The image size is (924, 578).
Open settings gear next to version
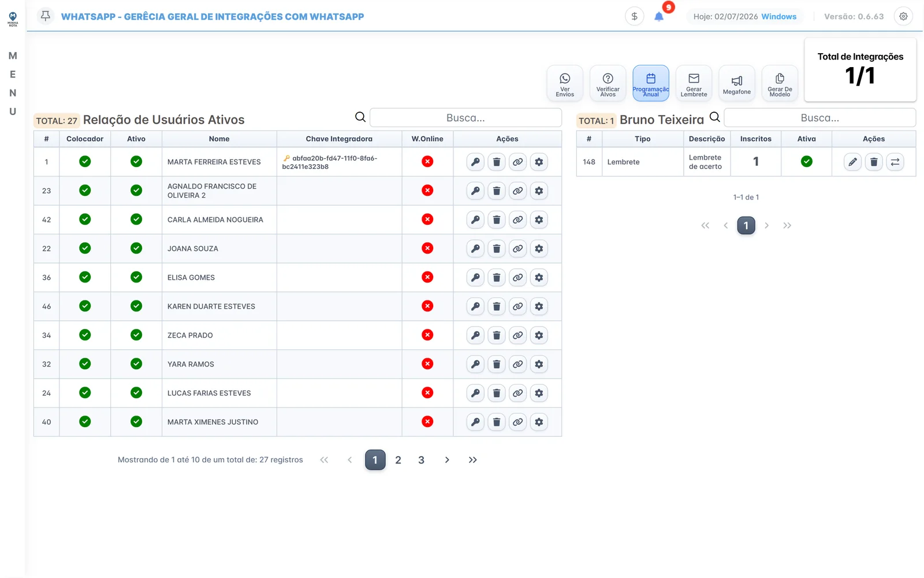pyautogui.click(x=903, y=16)
